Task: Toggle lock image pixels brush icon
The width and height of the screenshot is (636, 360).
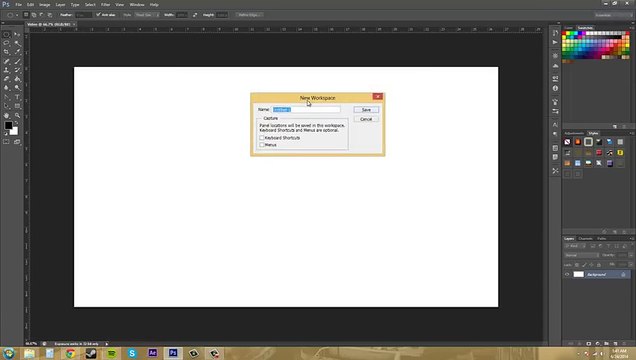Action: point(584,265)
